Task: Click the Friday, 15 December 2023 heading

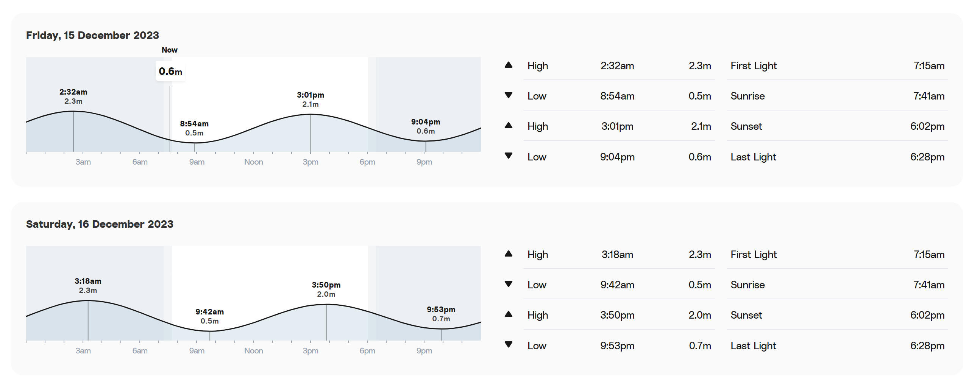Action: click(92, 35)
